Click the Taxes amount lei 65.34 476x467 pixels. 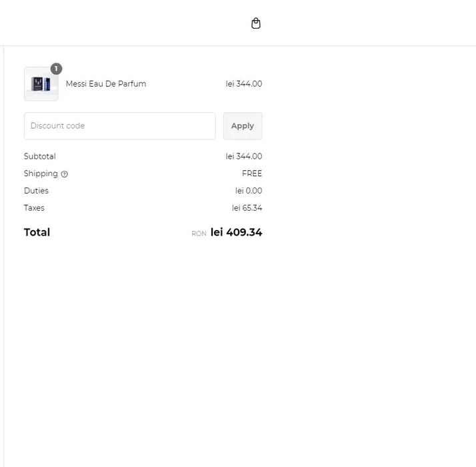[247, 208]
